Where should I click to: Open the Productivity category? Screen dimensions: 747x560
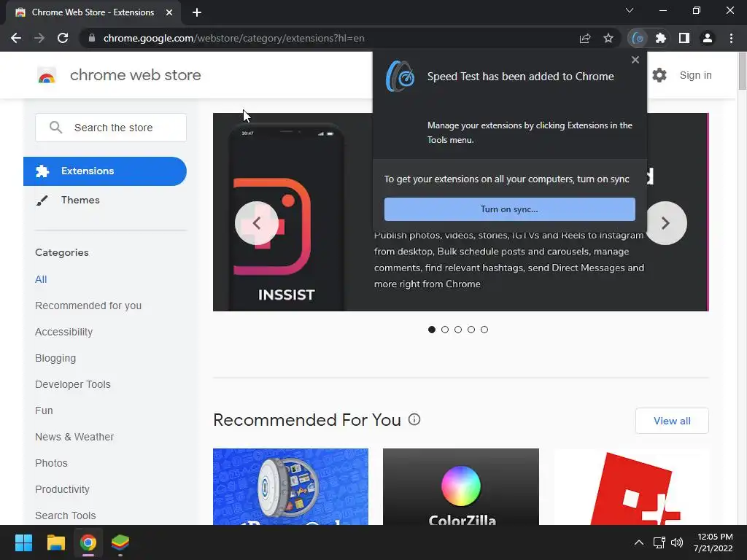63,489
